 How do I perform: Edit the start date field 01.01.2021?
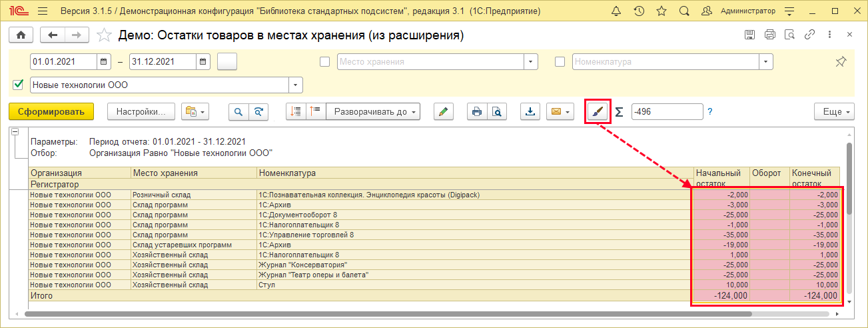[64, 61]
